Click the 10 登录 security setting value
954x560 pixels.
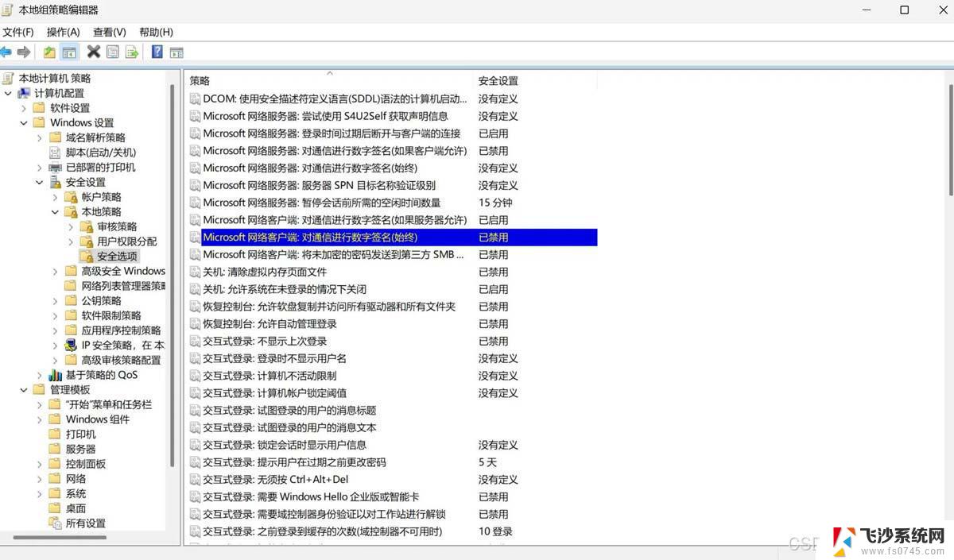pos(495,531)
